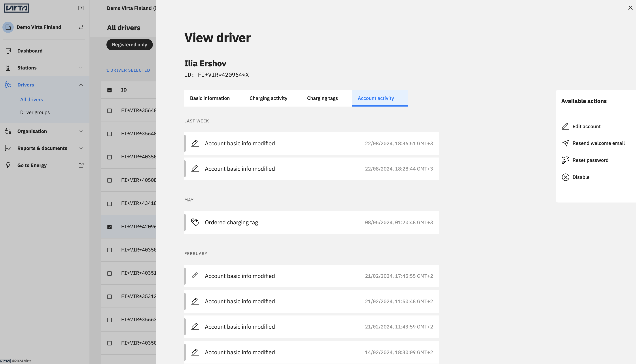Click the 08/05/2024, 01:20:48 GMT+3 timestamp
The image size is (636, 364).
point(399,222)
